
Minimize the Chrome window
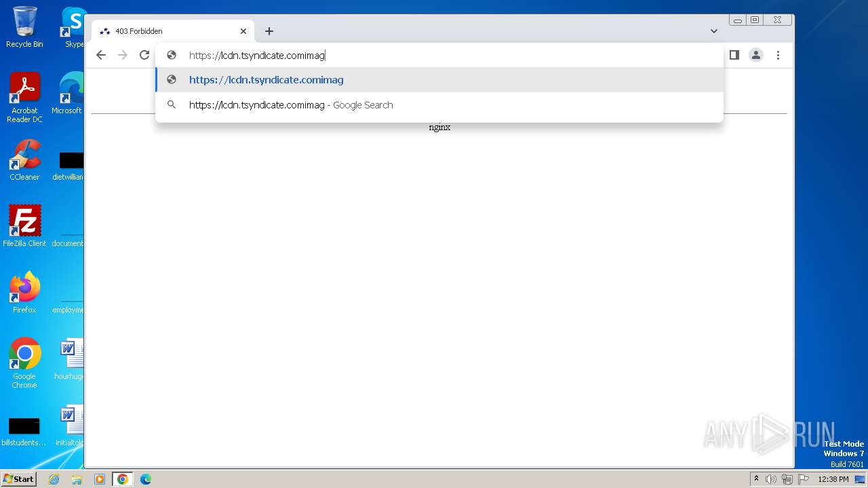[x=738, y=20]
